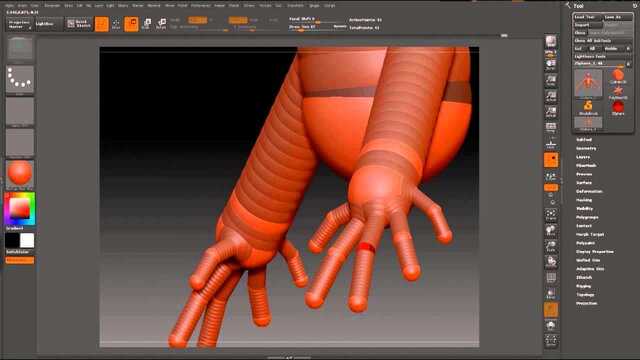The image size is (640, 360).
Task: Expand the Display Properties subpalette
Action: coord(595,252)
